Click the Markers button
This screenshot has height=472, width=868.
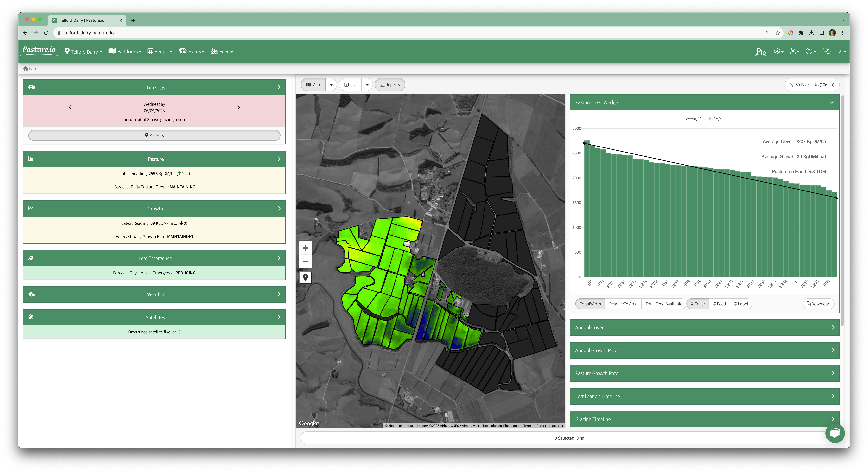pos(154,135)
